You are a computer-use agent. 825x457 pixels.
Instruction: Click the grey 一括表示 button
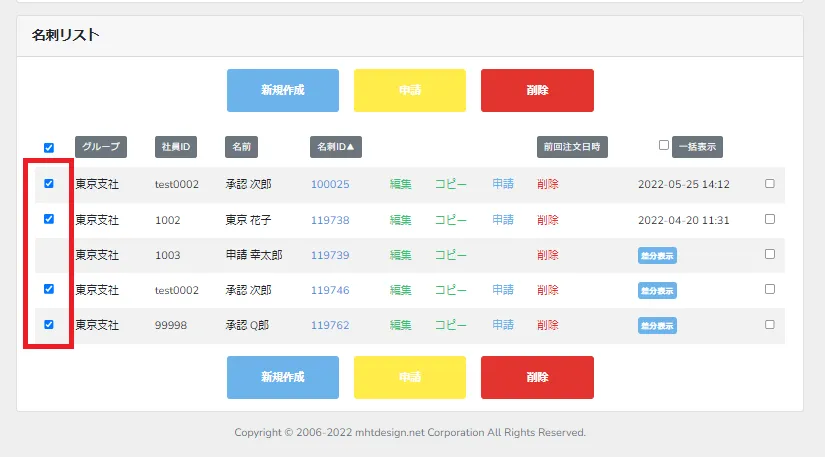tap(697, 147)
